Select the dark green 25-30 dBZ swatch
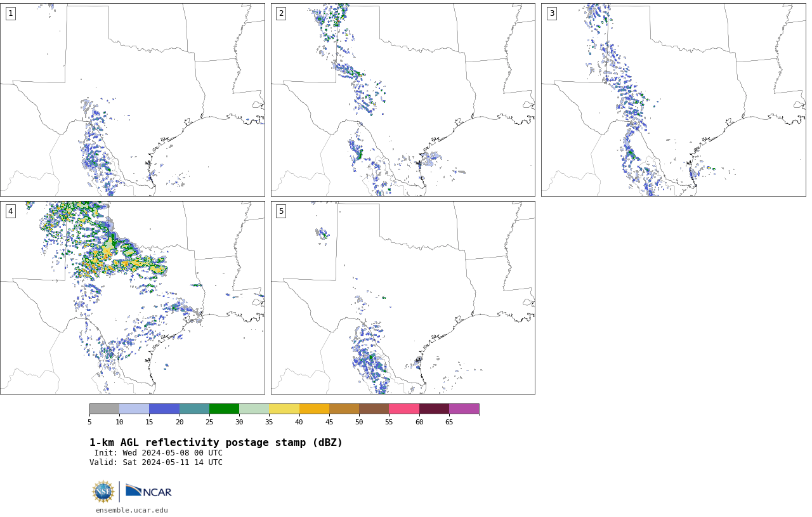 coord(224,409)
